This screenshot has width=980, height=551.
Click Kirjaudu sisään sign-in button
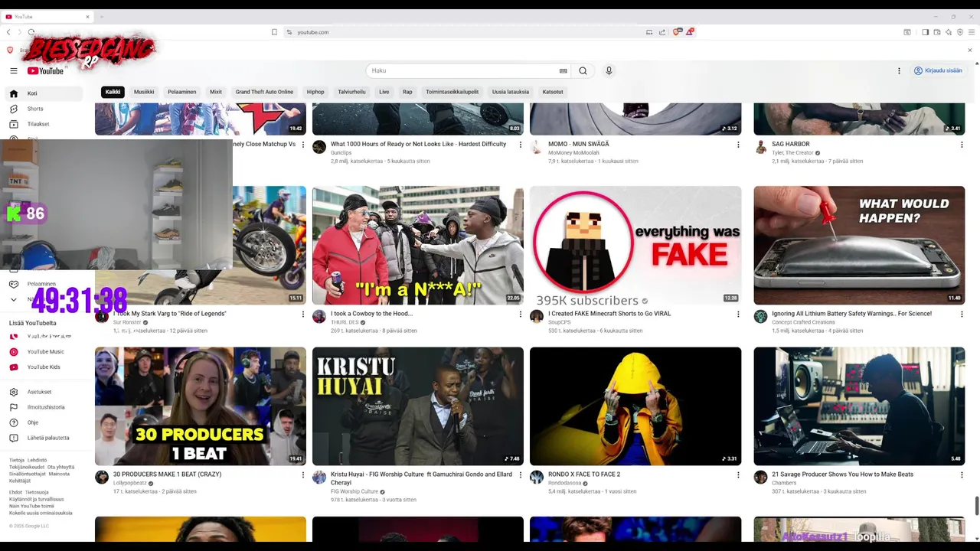point(938,70)
